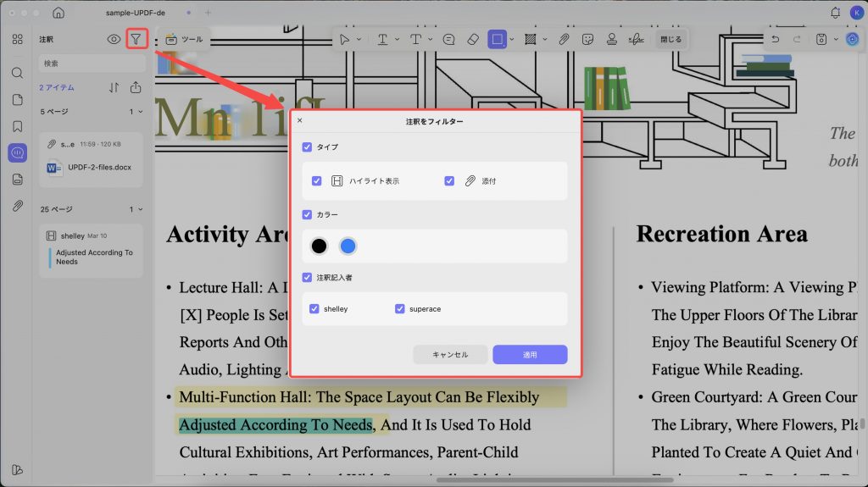Viewport: 868px width, 487px height.
Task: Uncheck the superace author checkbox
Action: (x=400, y=309)
